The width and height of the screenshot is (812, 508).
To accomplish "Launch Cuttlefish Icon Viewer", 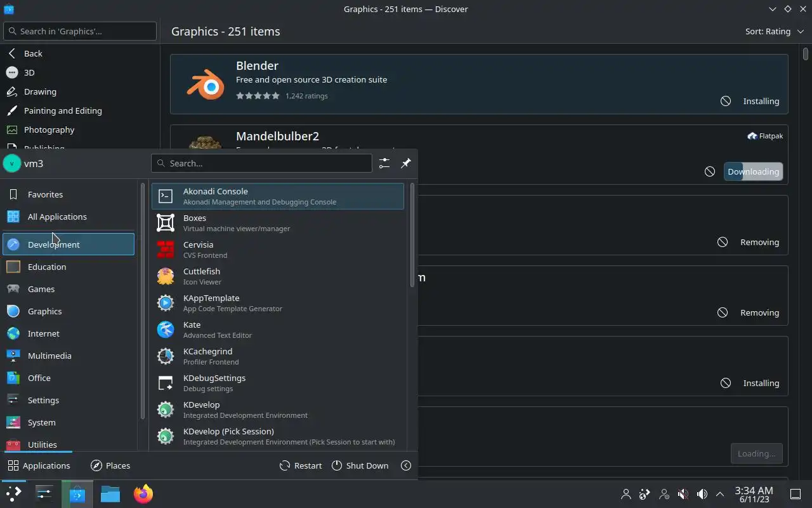I will tap(277, 276).
